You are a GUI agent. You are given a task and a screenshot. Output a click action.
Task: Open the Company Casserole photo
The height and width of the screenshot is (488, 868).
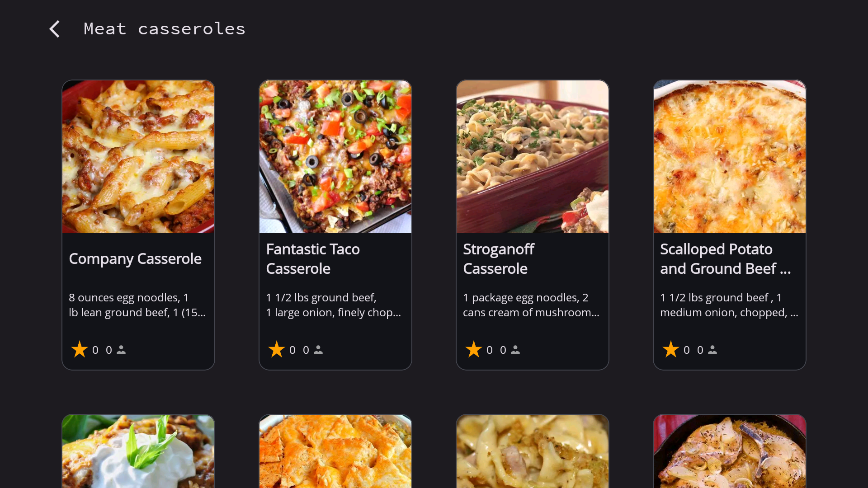pos(138,157)
